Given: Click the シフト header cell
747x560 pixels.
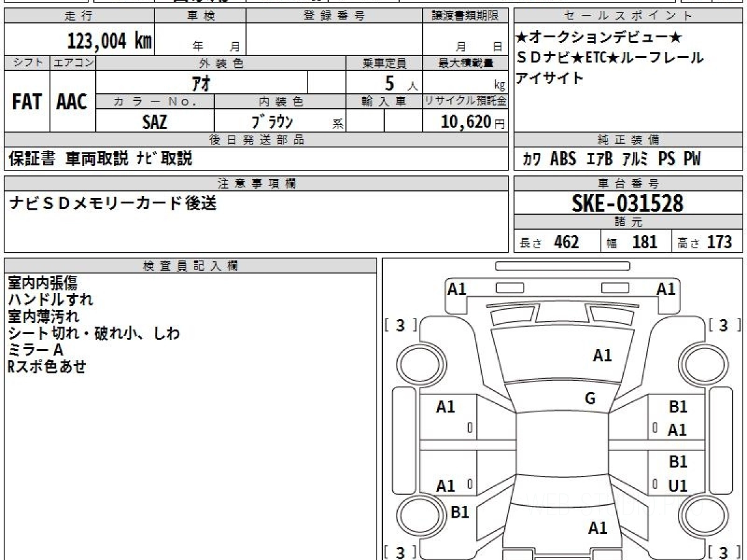Looking at the screenshot, I should pyautogui.click(x=27, y=63).
